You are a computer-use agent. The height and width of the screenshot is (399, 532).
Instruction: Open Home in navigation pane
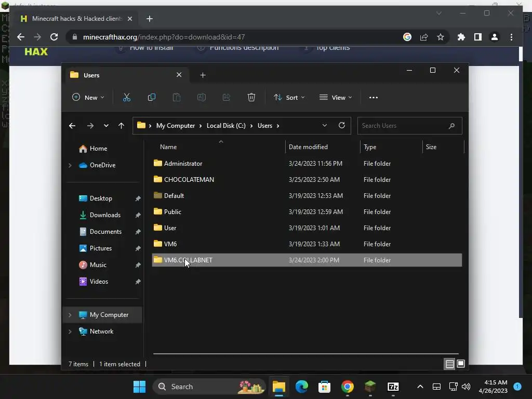coord(98,149)
